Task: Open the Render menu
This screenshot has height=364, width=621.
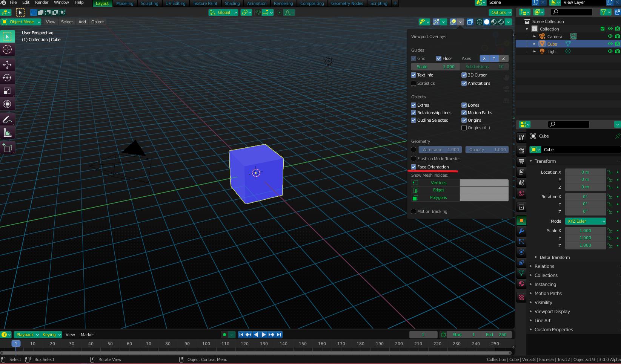Action: click(42, 2)
